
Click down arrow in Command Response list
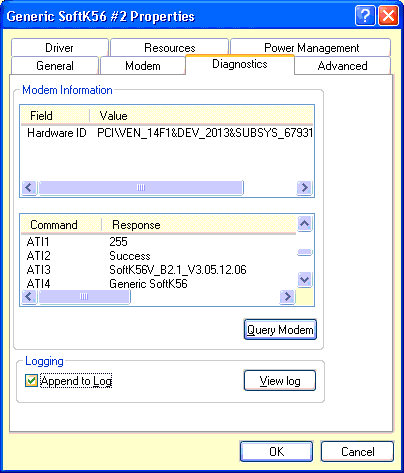coord(304,279)
